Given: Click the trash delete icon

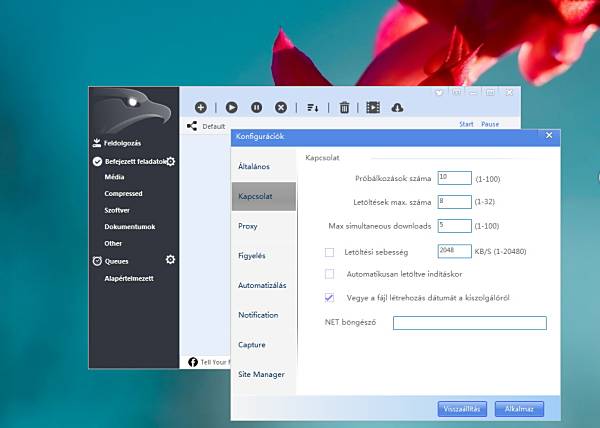Looking at the screenshot, I should tap(344, 107).
